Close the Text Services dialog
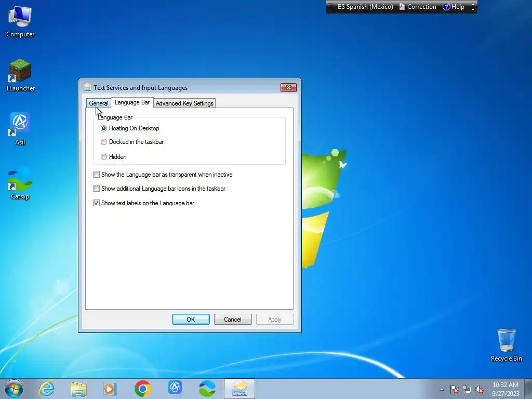Viewport: 532px width, 399px height. coord(288,87)
